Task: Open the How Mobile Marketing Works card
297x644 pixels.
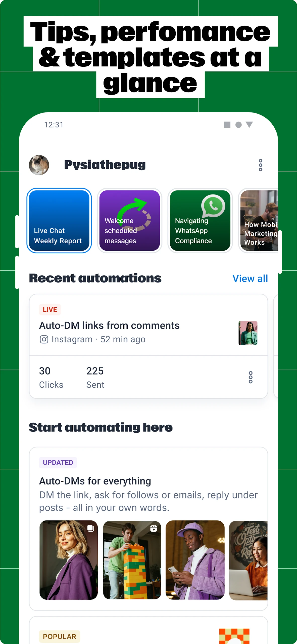Action: click(x=259, y=221)
